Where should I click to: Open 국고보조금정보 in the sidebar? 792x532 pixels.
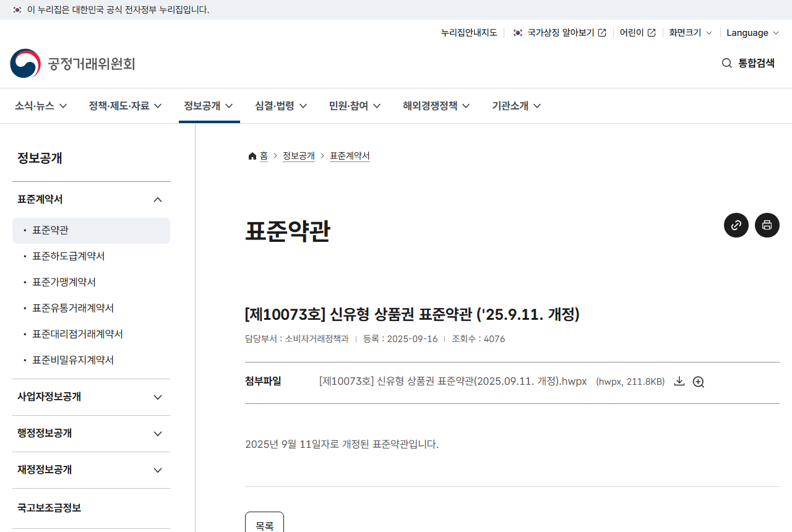pos(91,508)
